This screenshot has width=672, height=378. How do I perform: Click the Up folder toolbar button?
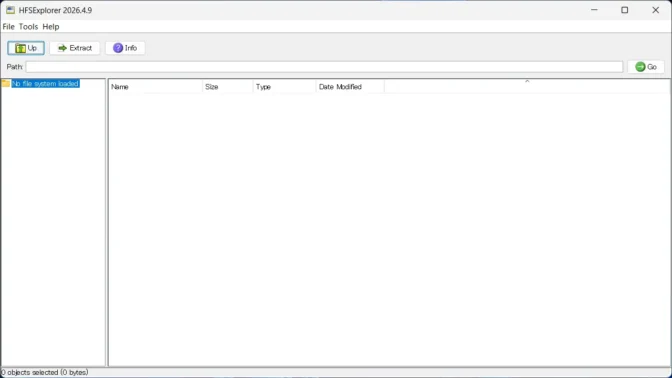click(x=26, y=48)
